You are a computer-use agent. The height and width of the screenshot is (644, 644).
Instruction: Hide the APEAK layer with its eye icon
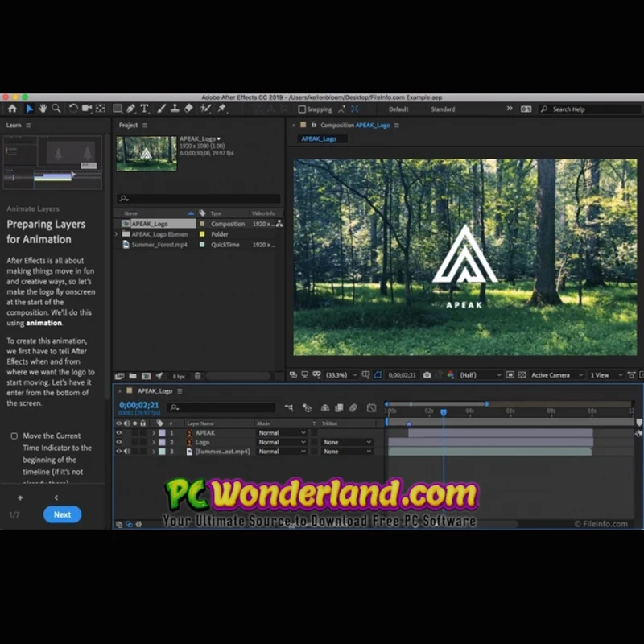click(x=119, y=432)
